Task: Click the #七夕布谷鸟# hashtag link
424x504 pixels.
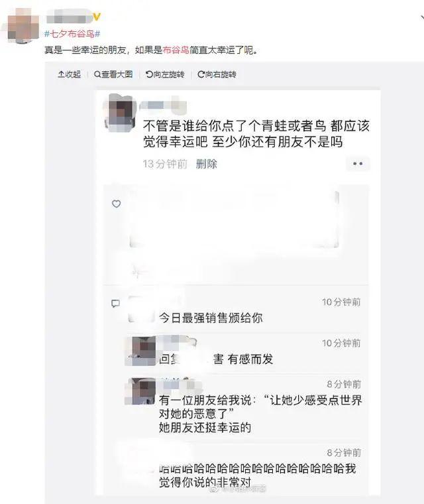Action: 72,33
